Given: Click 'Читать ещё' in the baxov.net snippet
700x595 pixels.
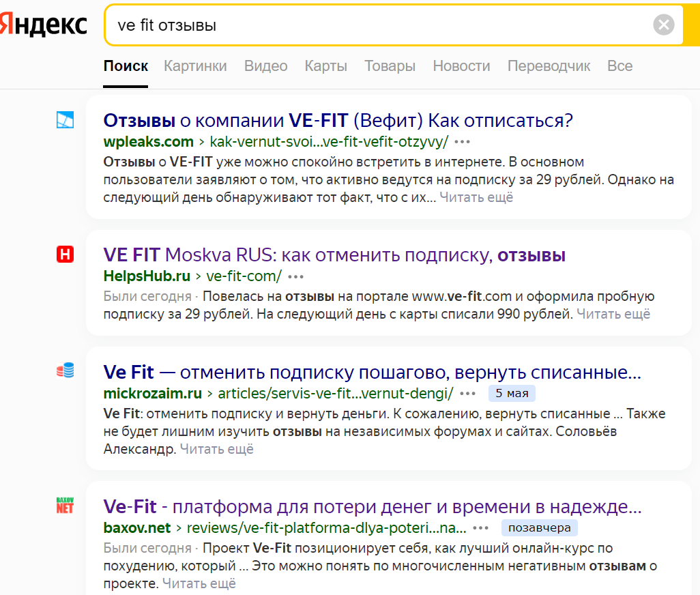Looking at the screenshot, I should tap(199, 583).
